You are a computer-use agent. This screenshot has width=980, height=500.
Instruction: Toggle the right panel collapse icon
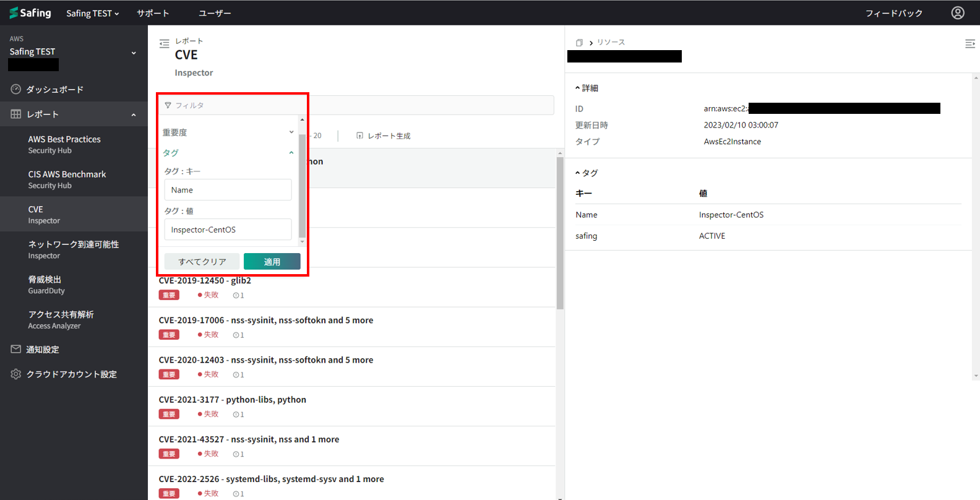[x=969, y=43]
